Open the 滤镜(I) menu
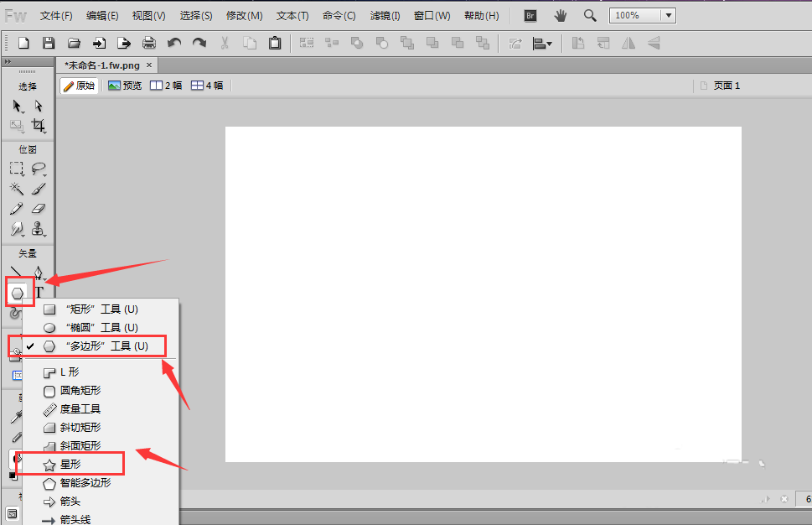The image size is (812, 525). (x=385, y=16)
